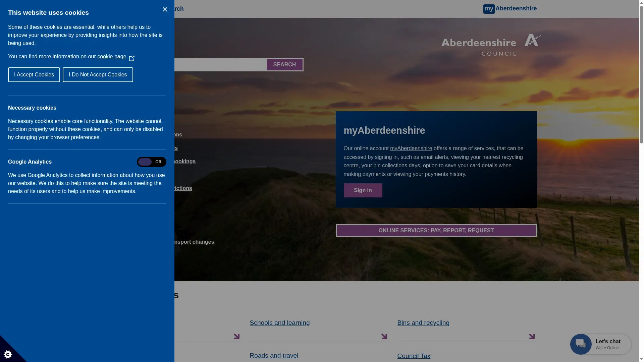The width and height of the screenshot is (644, 362).
Task: Click the arrow icon under Schools and learning
Action: [384, 336]
